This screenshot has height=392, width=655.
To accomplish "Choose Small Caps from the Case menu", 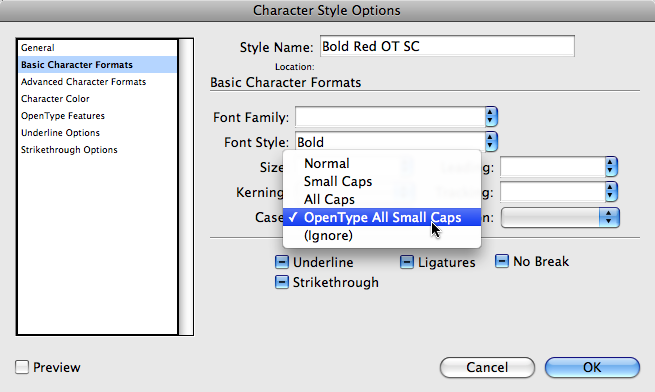I will click(382, 181).
